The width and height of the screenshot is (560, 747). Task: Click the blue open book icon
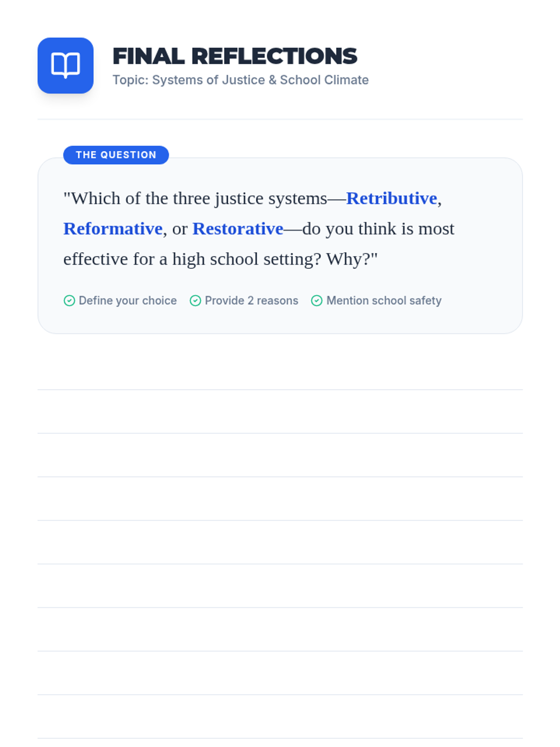65,65
